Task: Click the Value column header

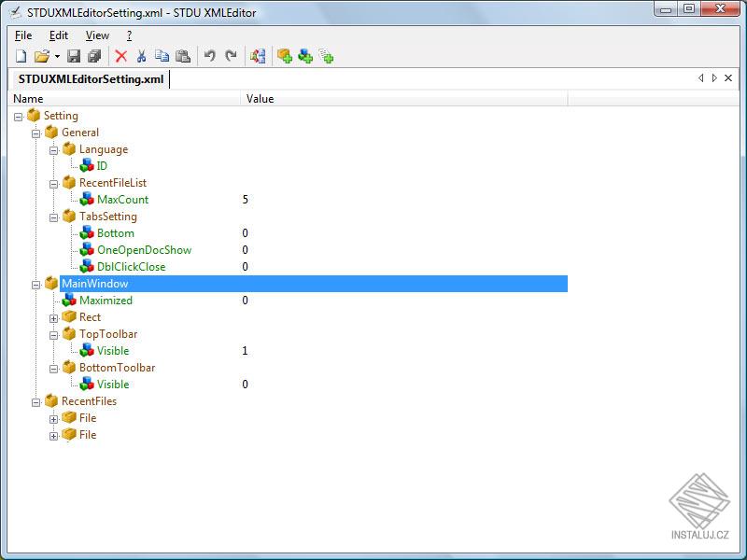Action: (405, 99)
